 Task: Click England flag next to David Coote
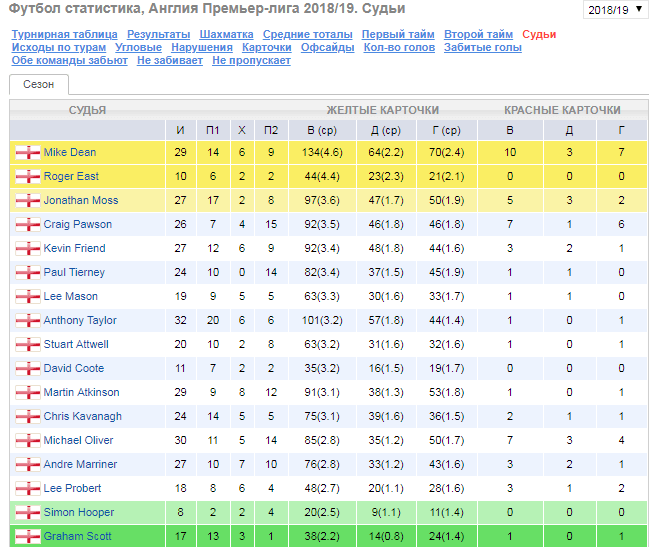(28, 369)
